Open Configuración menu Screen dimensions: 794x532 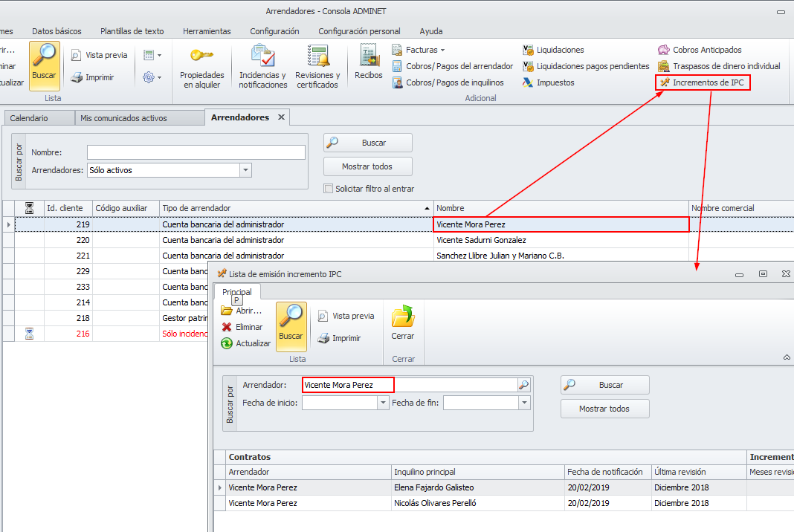[274, 31]
